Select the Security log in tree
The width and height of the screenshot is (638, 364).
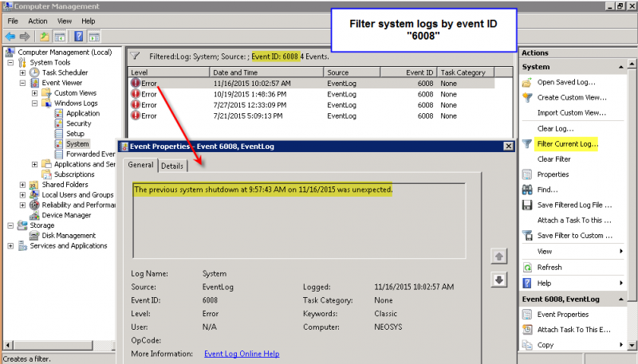[x=78, y=123]
